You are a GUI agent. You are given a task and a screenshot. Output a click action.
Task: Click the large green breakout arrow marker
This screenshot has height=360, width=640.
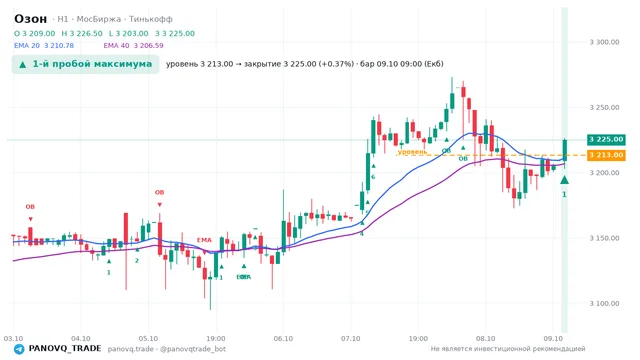point(564,180)
